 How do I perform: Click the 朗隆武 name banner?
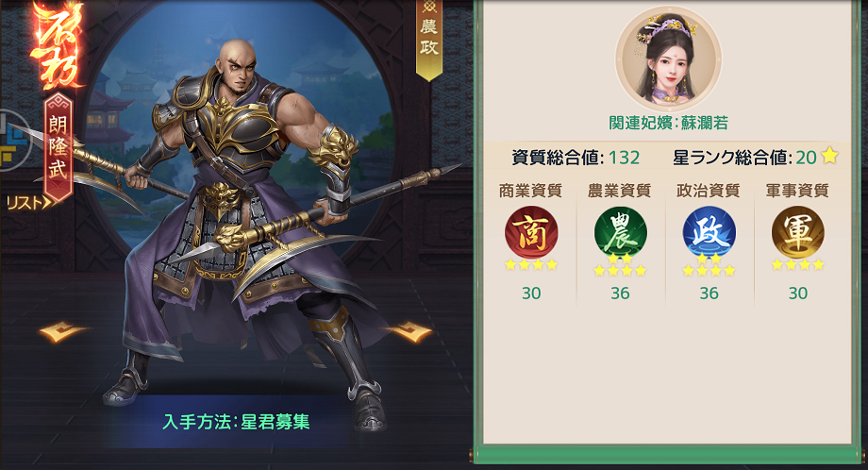point(58,147)
